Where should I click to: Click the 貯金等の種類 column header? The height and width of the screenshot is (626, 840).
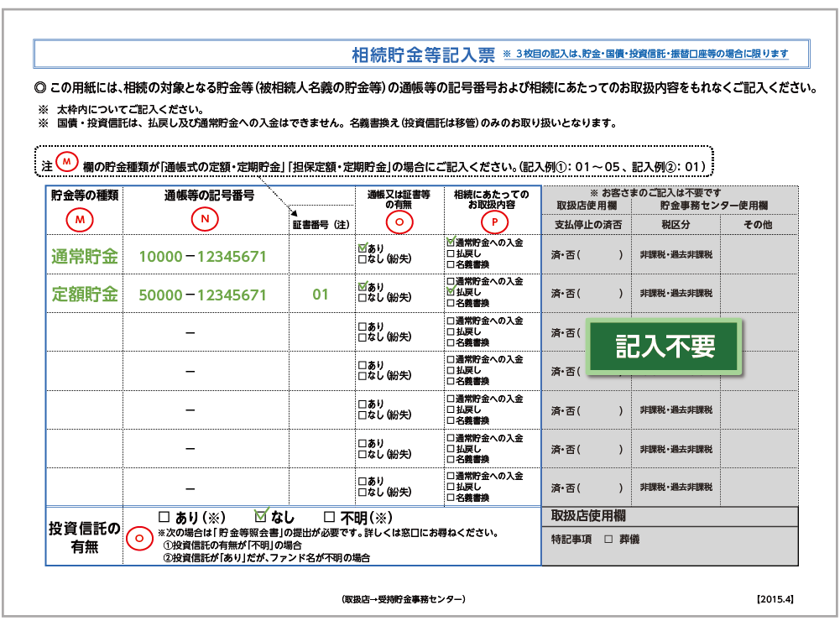click(x=85, y=196)
